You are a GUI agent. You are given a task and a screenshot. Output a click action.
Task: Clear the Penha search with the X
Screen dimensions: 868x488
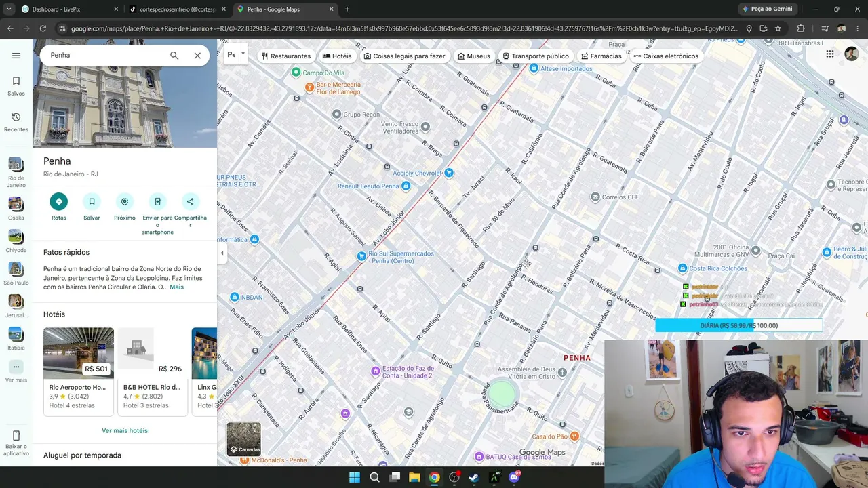(197, 56)
